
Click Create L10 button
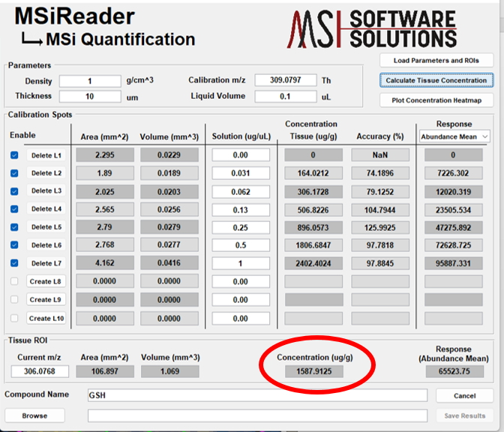point(46,319)
